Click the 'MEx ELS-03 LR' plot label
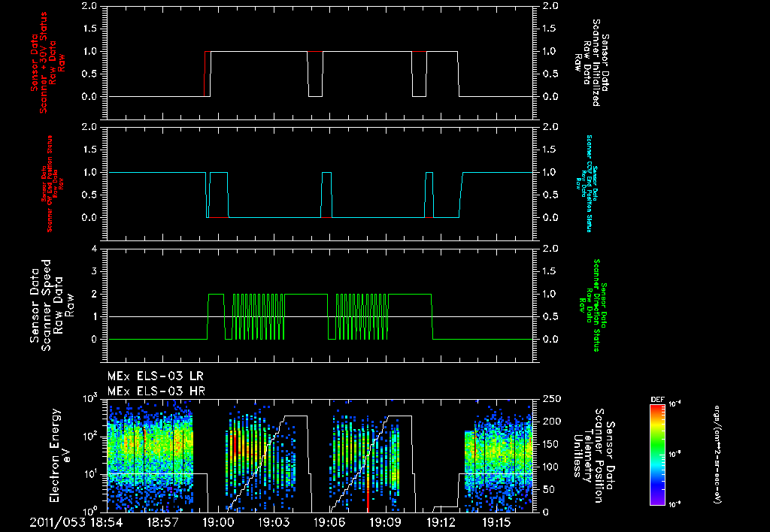This screenshot has height=532, width=770. point(155,376)
